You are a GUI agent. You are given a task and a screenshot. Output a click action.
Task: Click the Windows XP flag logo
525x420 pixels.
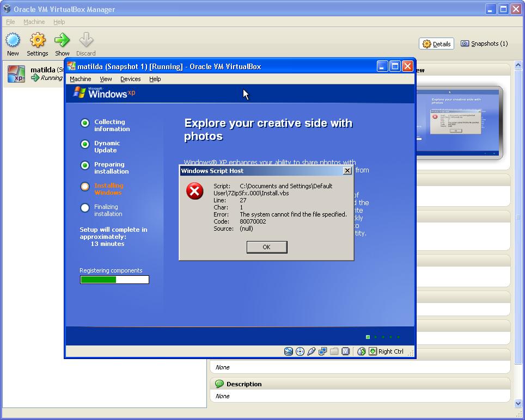click(x=80, y=92)
